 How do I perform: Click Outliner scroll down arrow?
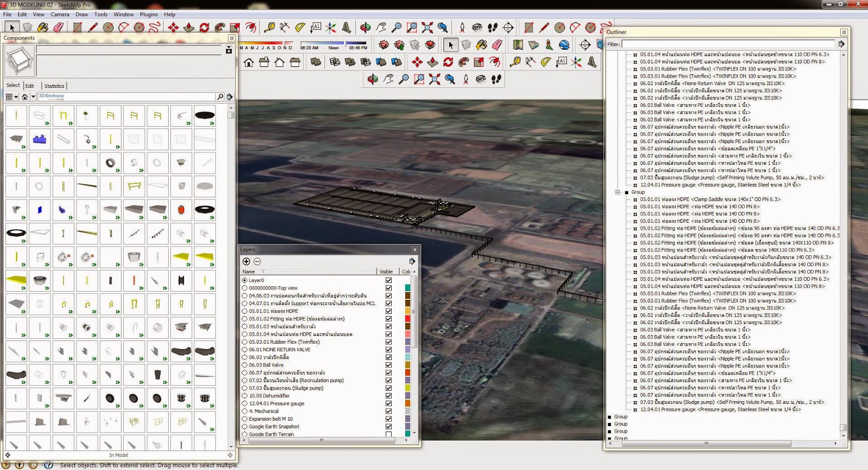click(x=843, y=435)
